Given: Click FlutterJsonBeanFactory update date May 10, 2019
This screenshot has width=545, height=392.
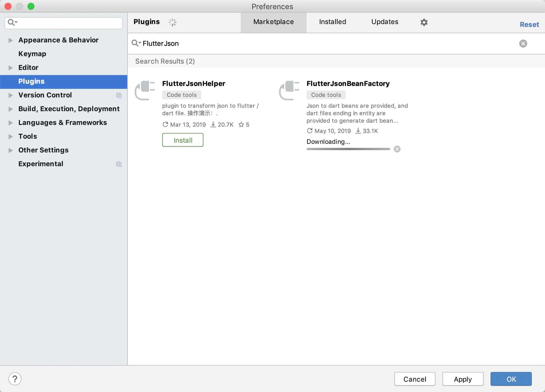Looking at the screenshot, I should (329, 131).
